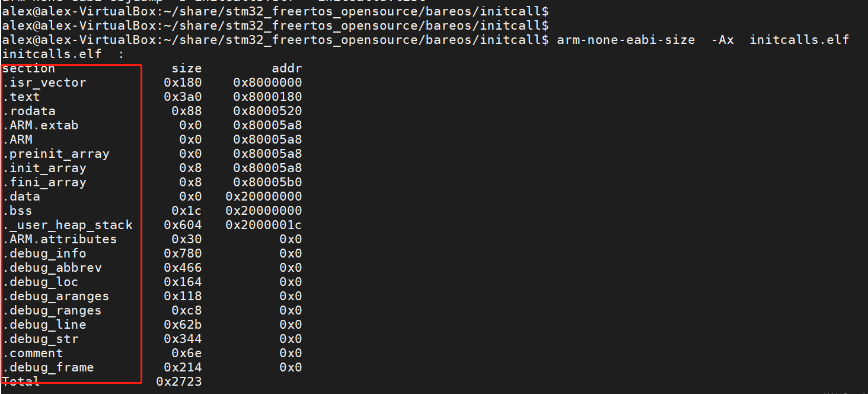The height and width of the screenshot is (394, 868).
Task: Click the .ARM.attributes section name
Action: pyautogui.click(x=59, y=239)
